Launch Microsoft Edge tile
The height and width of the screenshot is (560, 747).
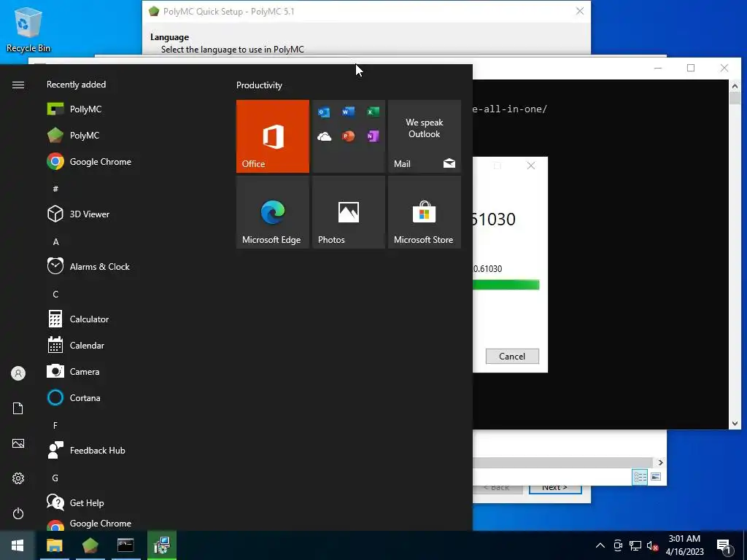pos(273,212)
